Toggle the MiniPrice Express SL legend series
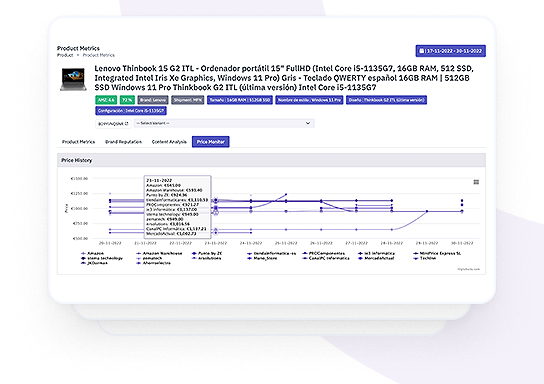Viewport: 544px width, 384px height. (x=437, y=253)
